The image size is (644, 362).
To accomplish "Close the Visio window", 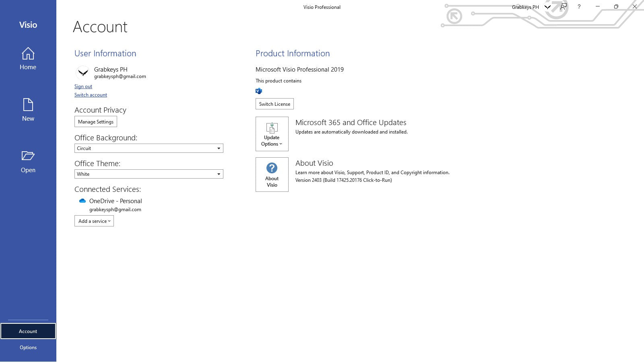I will click(635, 7).
